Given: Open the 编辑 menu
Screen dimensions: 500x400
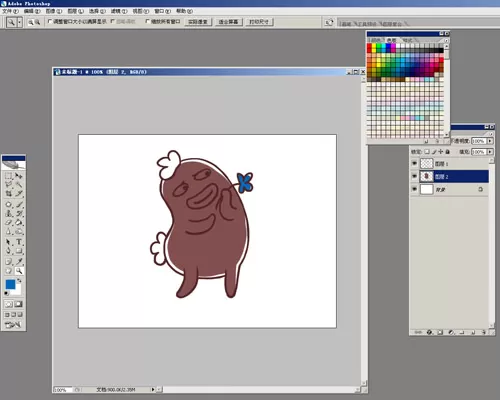Looking at the screenshot, I should [32, 11].
